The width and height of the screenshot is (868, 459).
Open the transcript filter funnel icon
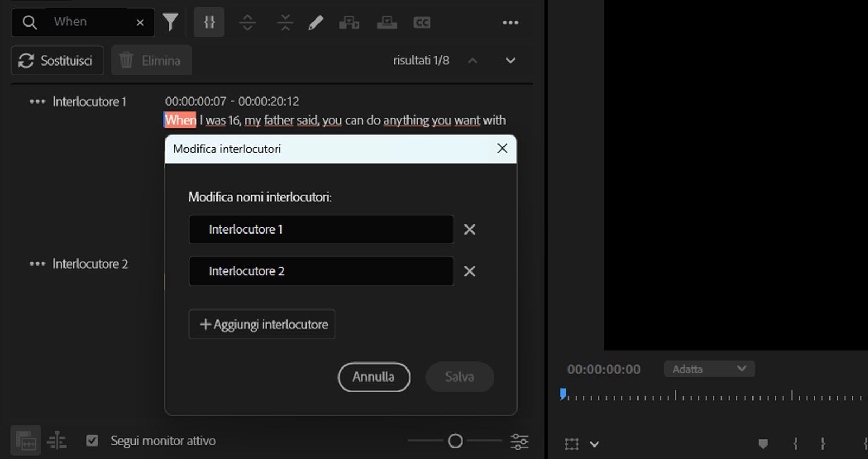click(170, 22)
